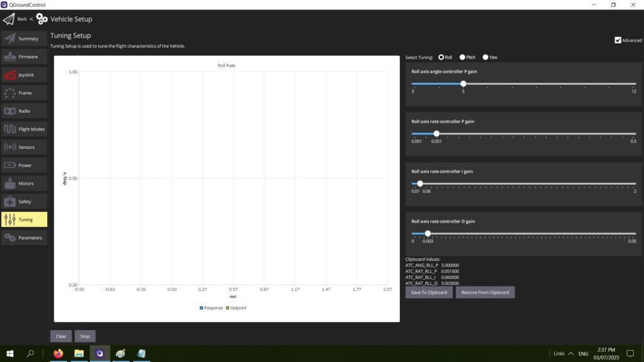Open the notification center icon
The width and height of the screenshot is (644, 362).
pos(630,353)
